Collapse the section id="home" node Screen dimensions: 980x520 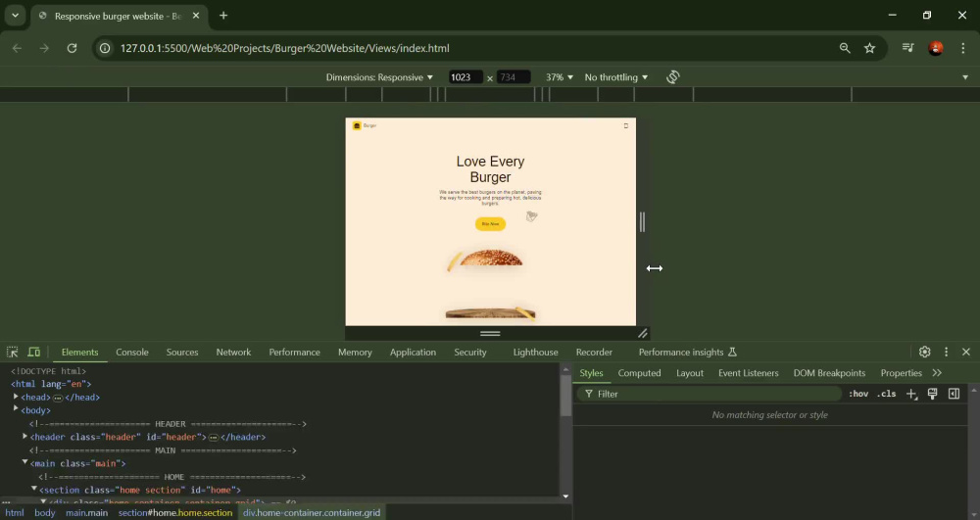tap(34, 489)
